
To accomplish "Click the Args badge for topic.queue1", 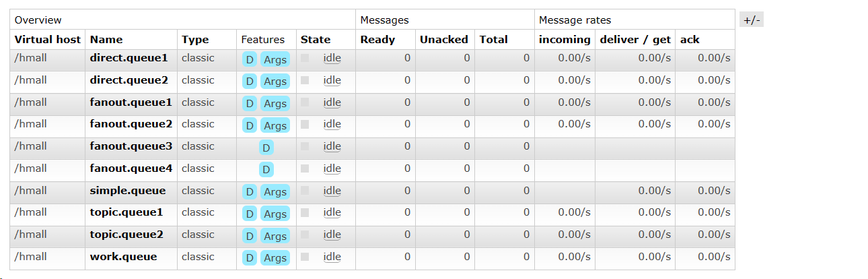I will [275, 214].
